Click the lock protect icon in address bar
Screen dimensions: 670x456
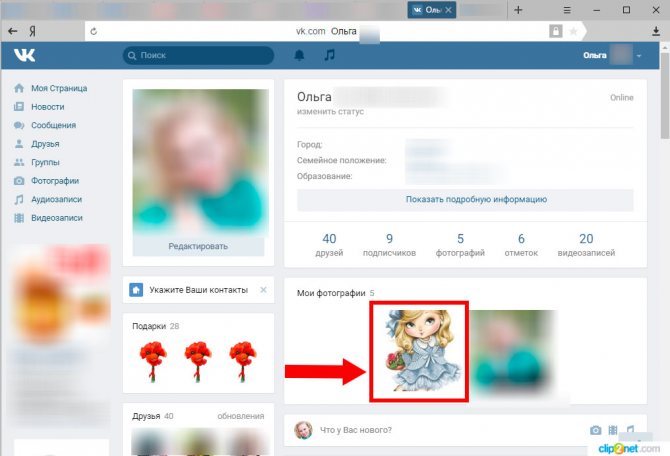(555, 31)
